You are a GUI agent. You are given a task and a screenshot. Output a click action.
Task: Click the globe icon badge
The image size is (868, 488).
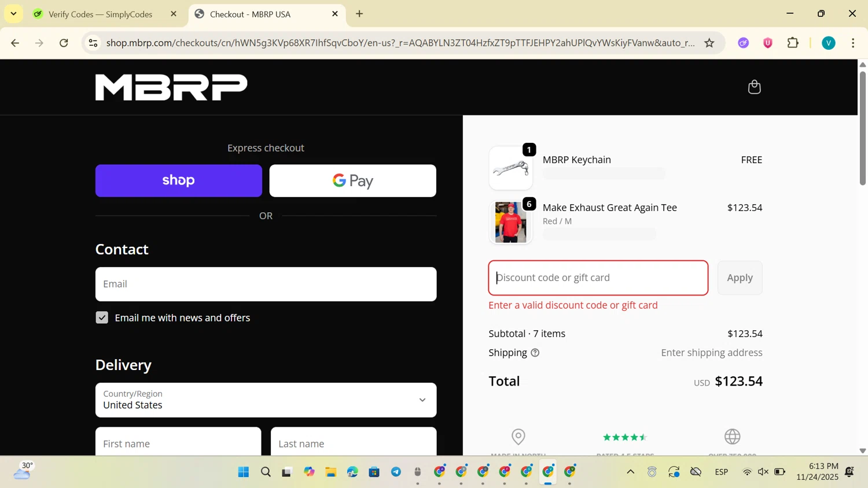click(733, 437)
